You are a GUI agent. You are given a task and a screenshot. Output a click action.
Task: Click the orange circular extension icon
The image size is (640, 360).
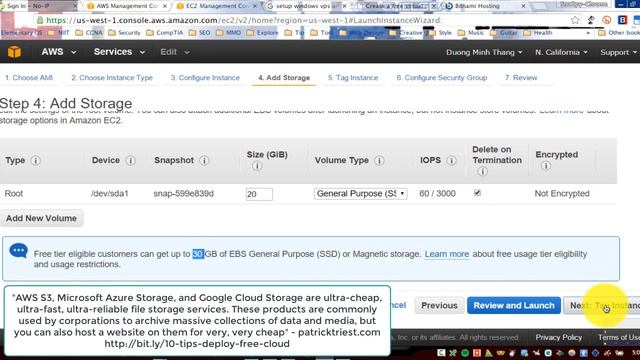(607, 20)
